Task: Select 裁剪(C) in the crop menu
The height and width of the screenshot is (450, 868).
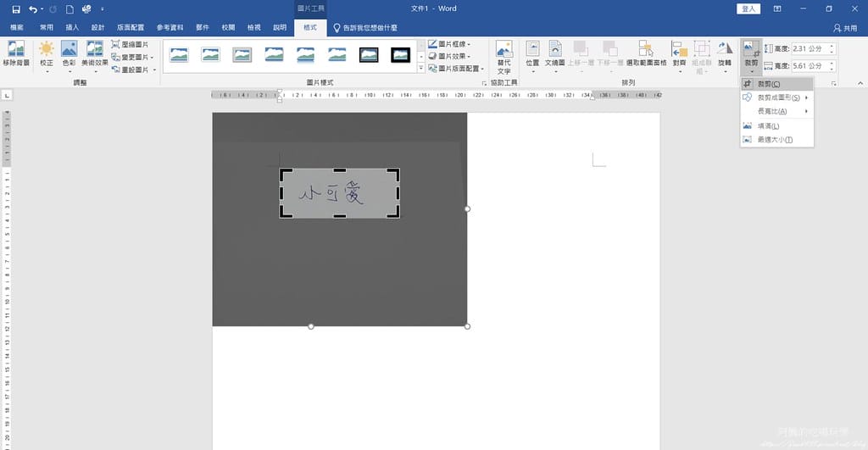Action: pos(776,84)
